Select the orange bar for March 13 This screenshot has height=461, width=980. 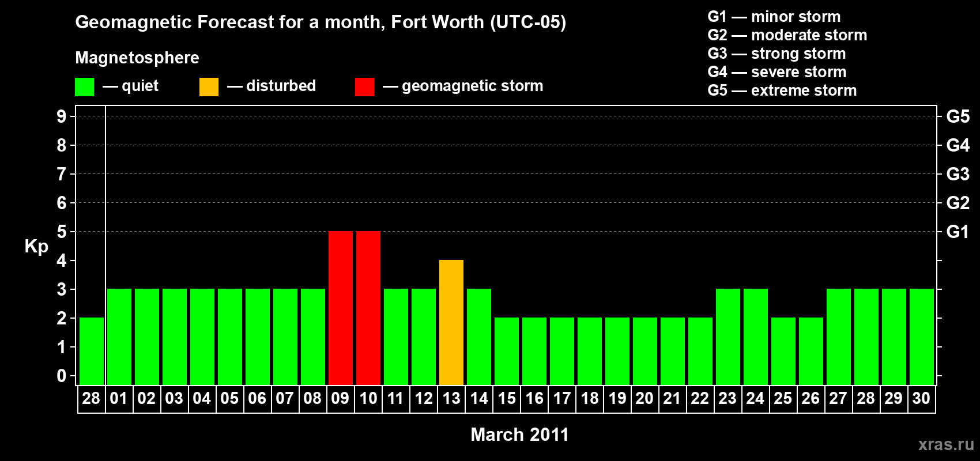(x=451, y=322)
